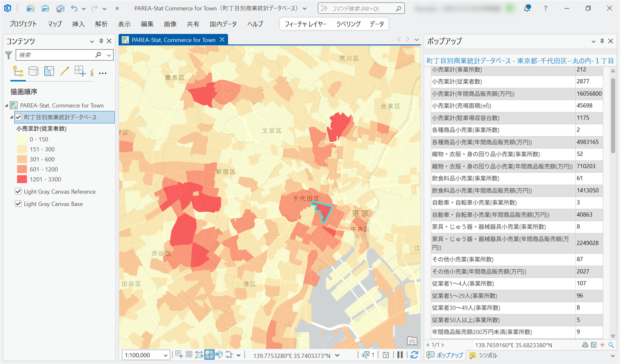620x364 pixels.
Task: Click the refresh map icon in status bar
Action: click(x=414, y=355)
